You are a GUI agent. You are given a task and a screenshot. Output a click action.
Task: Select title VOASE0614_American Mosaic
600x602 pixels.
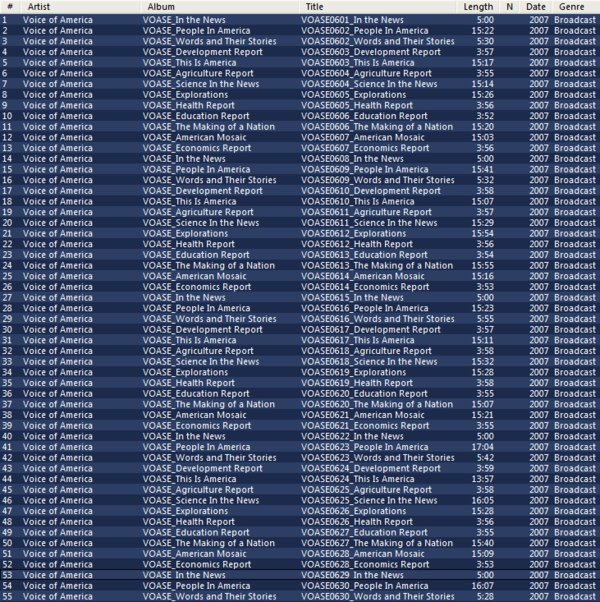pyautogui.click(x=363, y=276)
